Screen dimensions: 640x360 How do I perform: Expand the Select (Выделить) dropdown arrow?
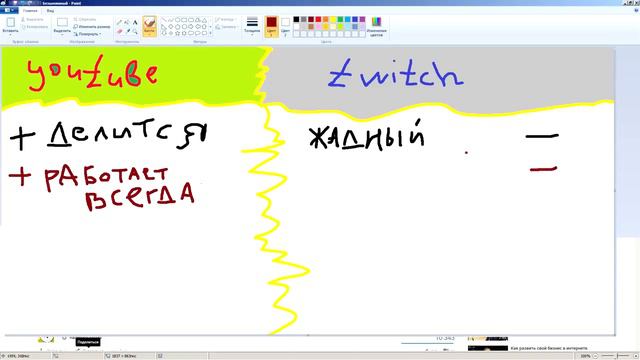pyautogui.click(x=62, y=34)
